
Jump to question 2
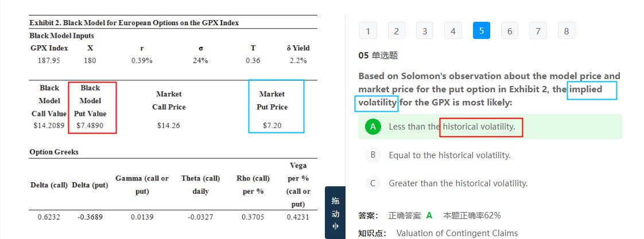[396, 31]
